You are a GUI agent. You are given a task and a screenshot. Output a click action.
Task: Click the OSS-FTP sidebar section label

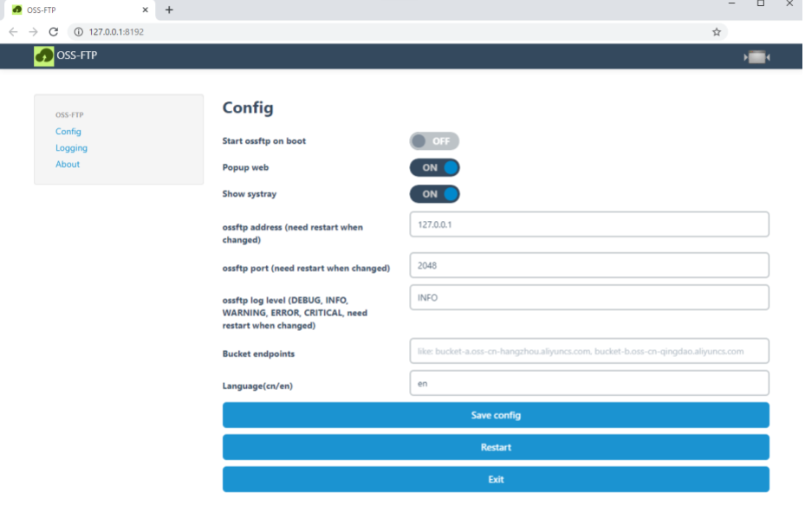(69, 115)
